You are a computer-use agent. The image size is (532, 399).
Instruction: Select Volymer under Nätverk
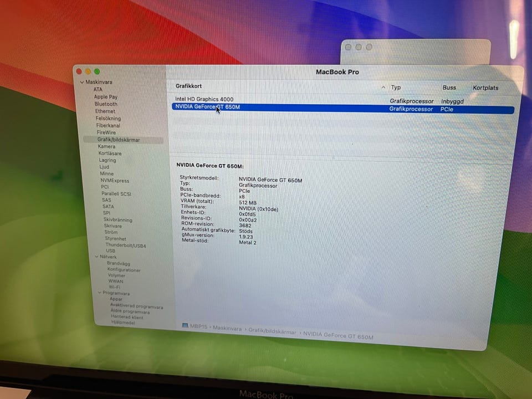pyautogui.click(x=116, y=275)
